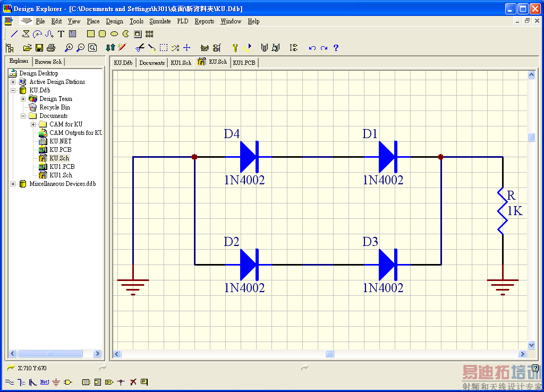Click the Paste icon

point(151,48)
